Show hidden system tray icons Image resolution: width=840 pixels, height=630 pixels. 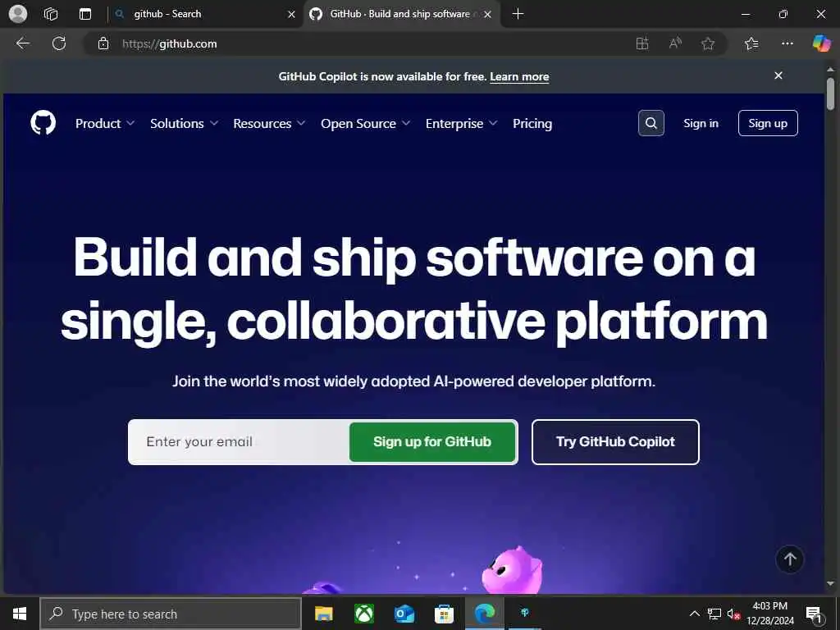pos(694,614)
